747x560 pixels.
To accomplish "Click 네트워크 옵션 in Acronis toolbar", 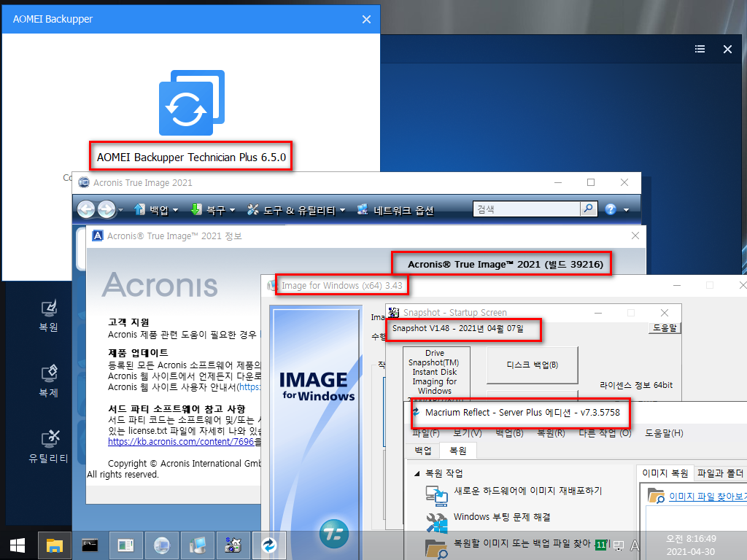I will click(x=395, y=209).
